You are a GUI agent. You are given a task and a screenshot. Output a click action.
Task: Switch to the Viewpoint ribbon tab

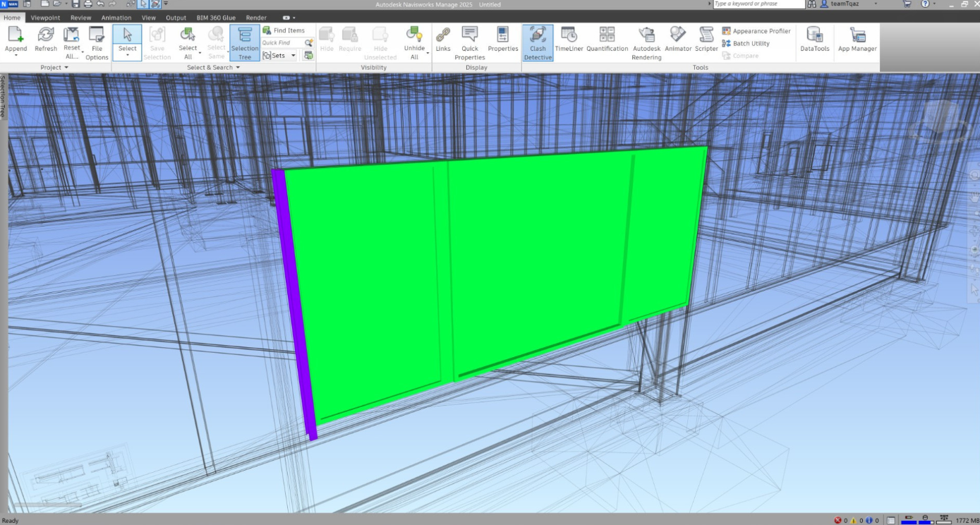point(45,18)
